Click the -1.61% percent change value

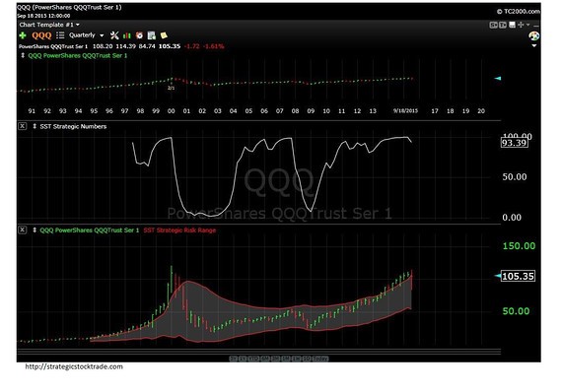[214, 46]
